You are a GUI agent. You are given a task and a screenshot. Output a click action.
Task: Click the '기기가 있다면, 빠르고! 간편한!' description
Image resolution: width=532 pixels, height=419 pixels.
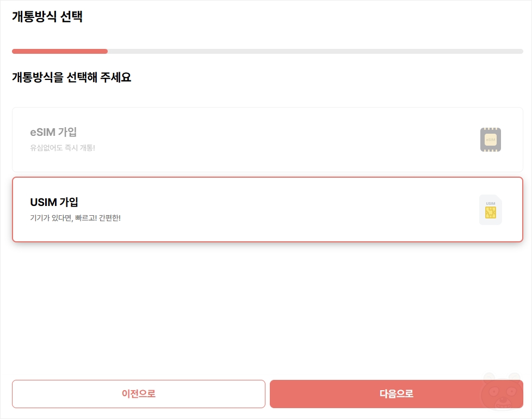[x=75, y=217]
